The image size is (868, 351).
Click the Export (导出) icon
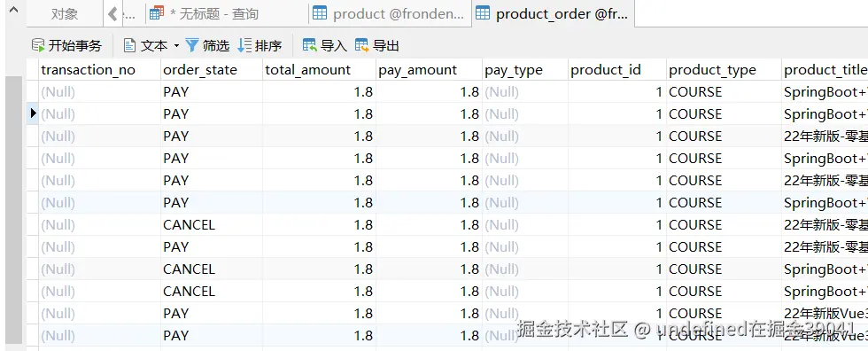[x=361, y=45]
